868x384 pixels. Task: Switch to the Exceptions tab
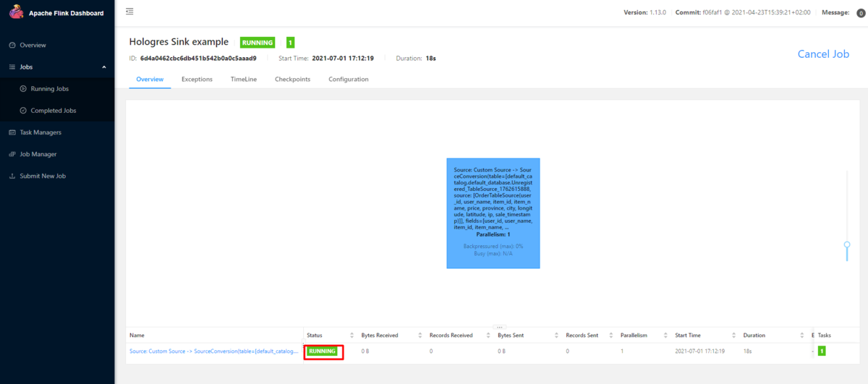[197, 79]
